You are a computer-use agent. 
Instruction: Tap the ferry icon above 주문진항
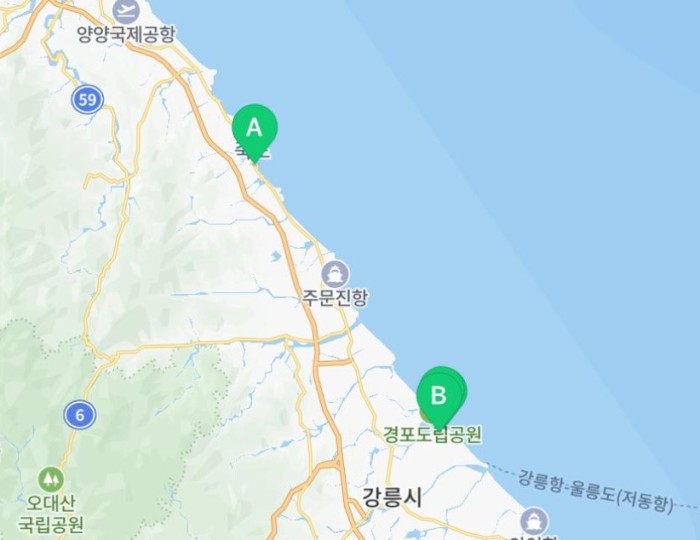coord(335,273)
